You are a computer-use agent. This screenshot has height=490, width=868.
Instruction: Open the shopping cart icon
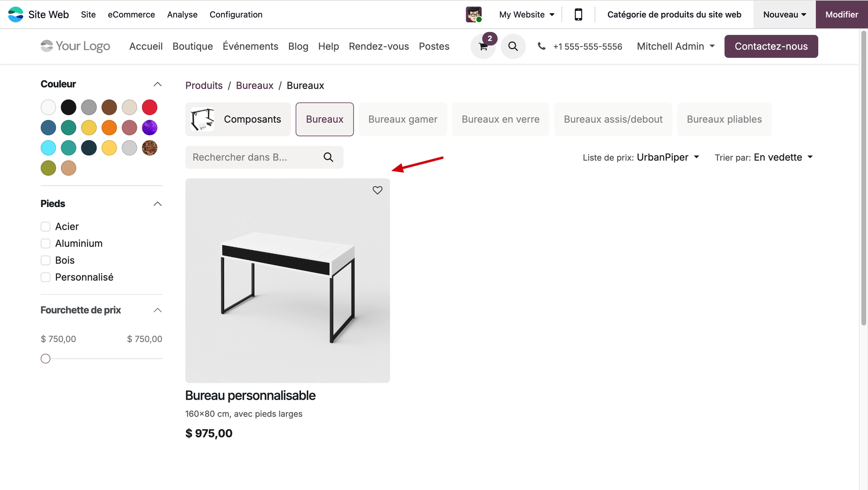483,47
